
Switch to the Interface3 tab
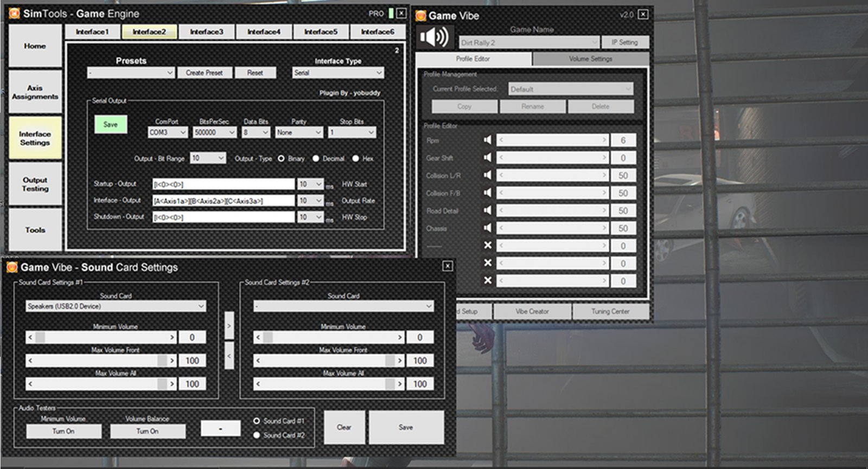click(x=206, y=32)
